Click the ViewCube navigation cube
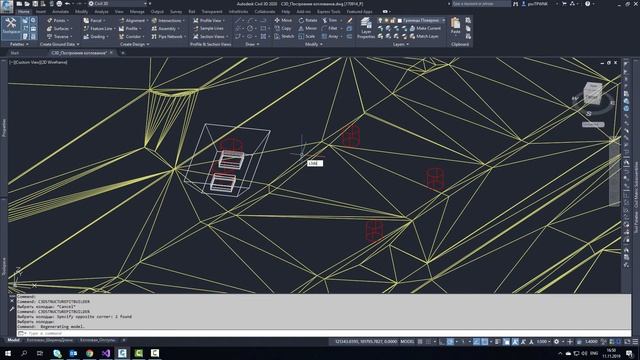 point(593,93)
